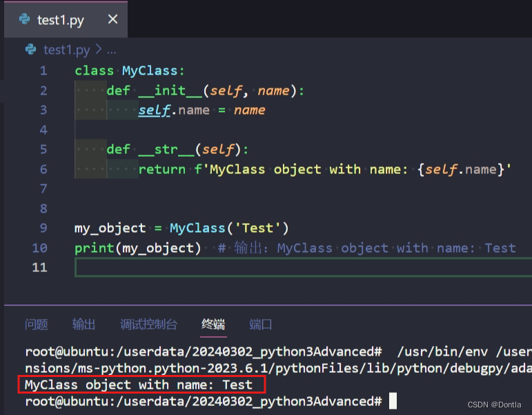Image resolution: width=532 pixels, height=415 pixels.
Task: Open the 调试控制台 panel tab
Action: pos(148,325)
